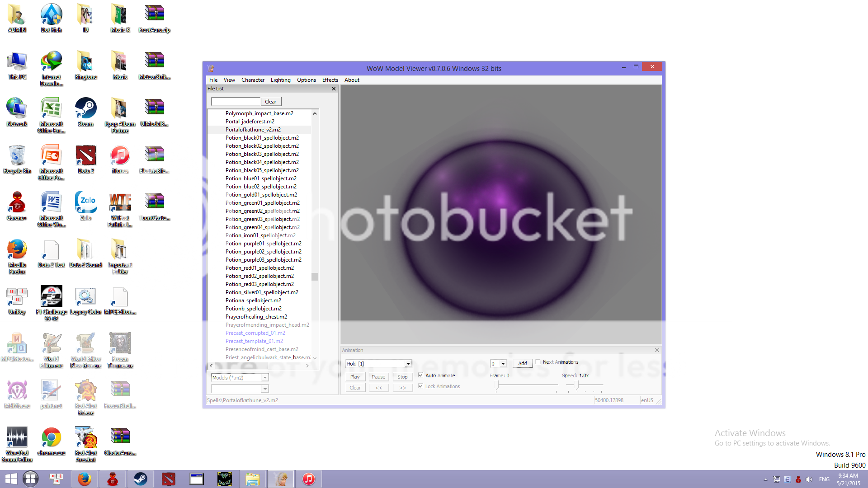Open Microsoft Office PowerPoint shortcut

tap(51, 163)
